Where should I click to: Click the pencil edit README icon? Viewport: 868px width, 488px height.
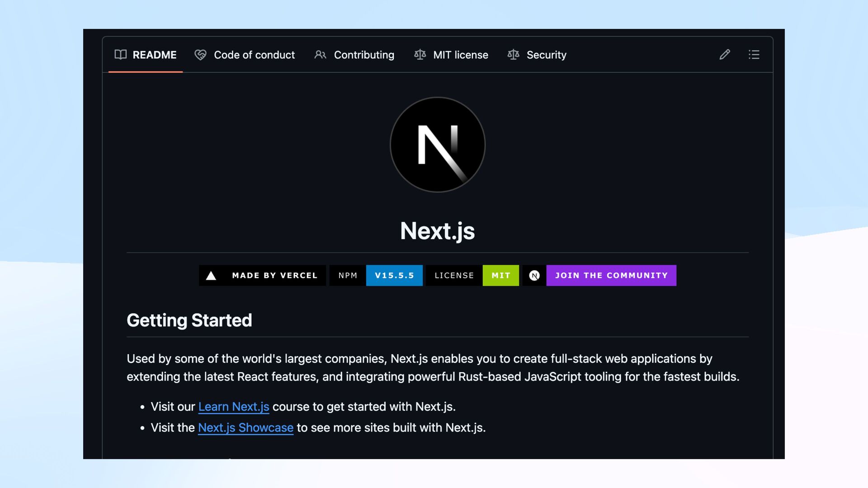[x=725, y=55]
